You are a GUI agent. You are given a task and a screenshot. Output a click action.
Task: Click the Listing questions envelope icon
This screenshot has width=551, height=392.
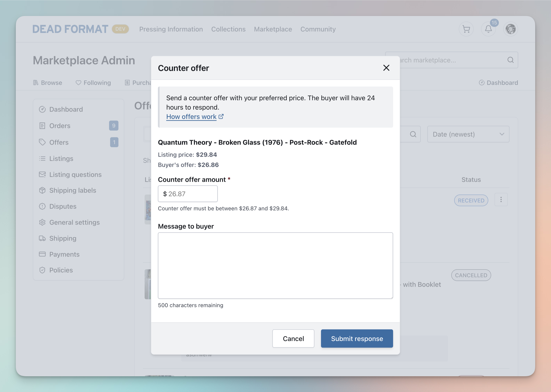pyautogui.click(x=42, y=174)
